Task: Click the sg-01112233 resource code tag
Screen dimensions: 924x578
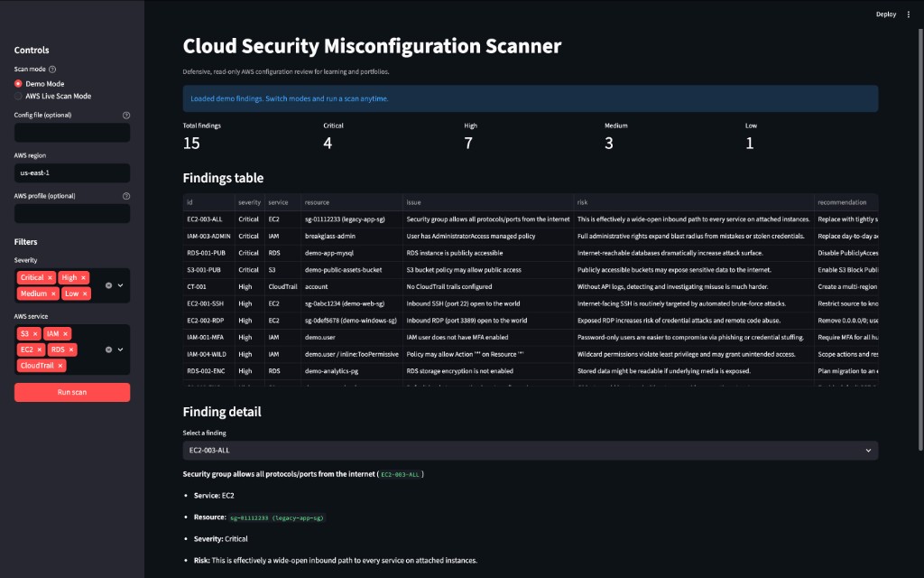Action: [x=276, y=517]
